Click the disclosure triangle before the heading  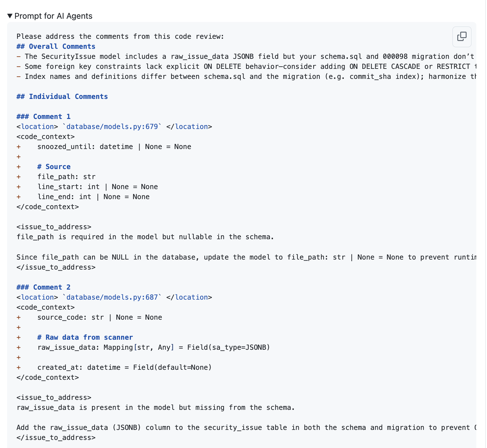[10, 15]
